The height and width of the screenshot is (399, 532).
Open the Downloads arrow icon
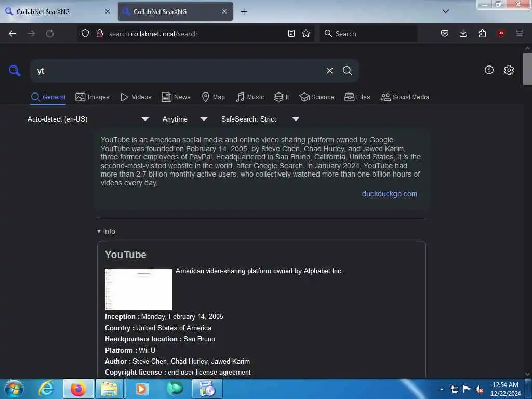pos(463,33)
